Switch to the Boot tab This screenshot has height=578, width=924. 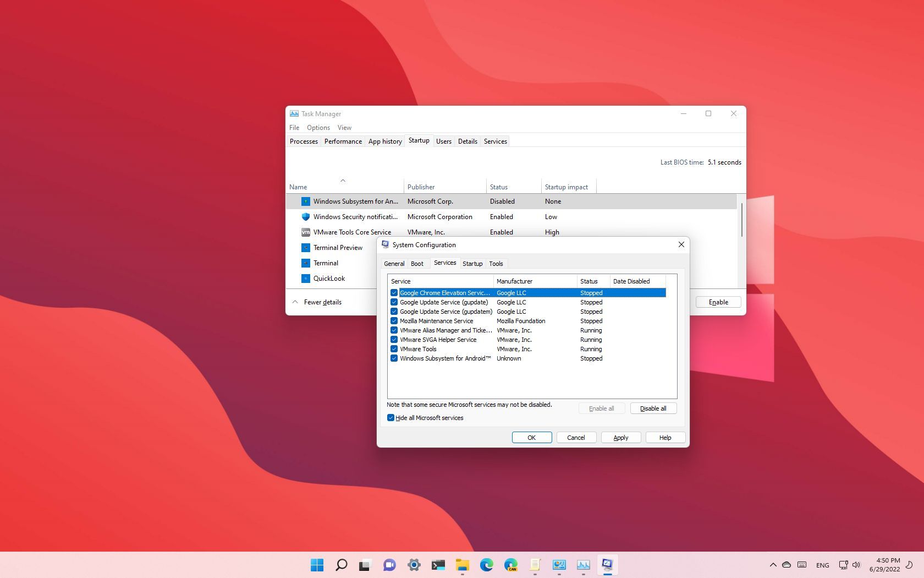(417, 264)
